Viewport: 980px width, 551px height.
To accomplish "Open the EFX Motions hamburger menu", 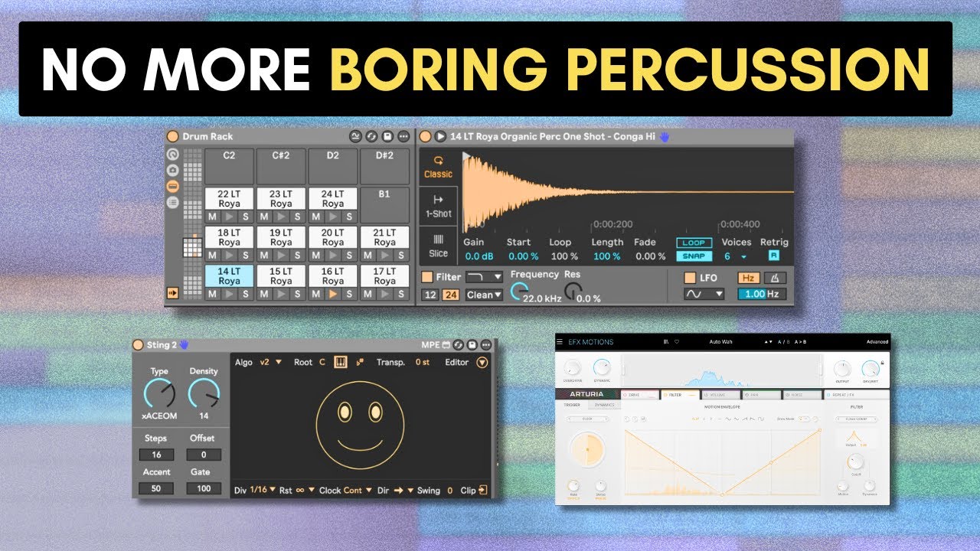I will coord(560,341).
